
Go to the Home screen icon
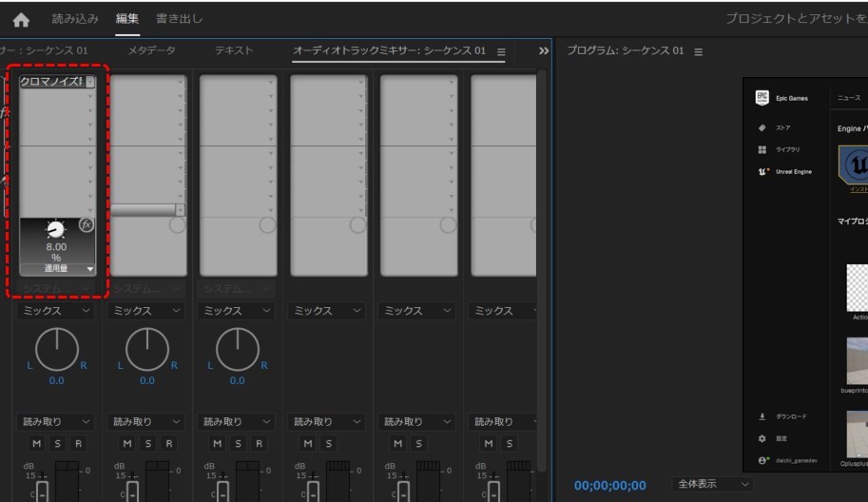(x=21, y=20)
